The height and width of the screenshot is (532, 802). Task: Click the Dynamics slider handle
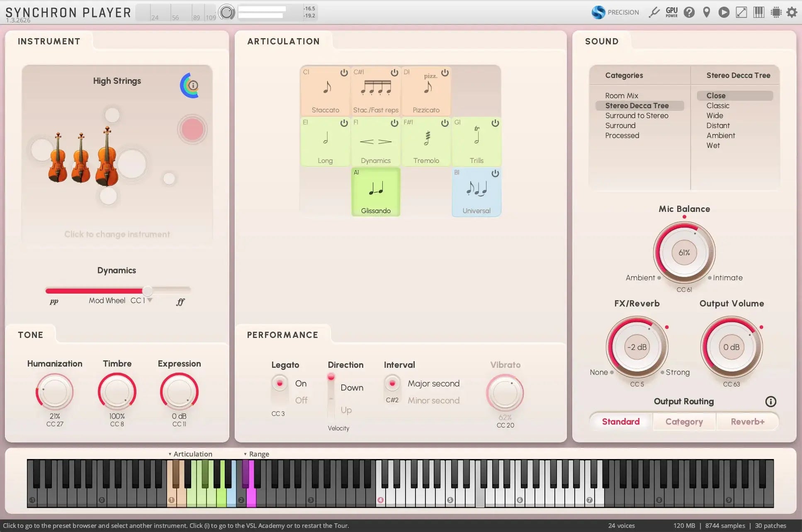147,290
